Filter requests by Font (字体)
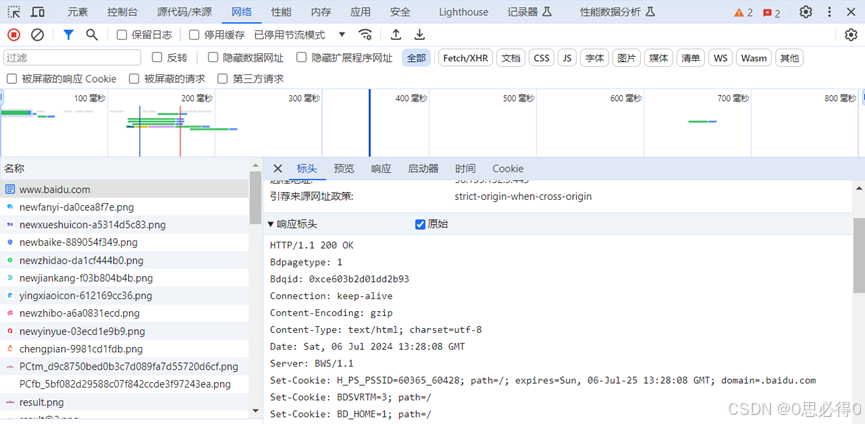This screenshot has width=865, height=424. (594, 58)
